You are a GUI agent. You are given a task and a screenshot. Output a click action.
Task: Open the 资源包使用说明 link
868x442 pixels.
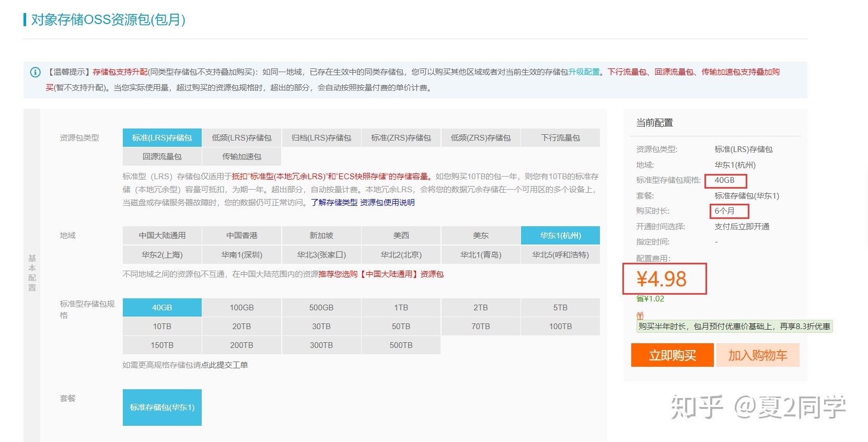(387, 203)
